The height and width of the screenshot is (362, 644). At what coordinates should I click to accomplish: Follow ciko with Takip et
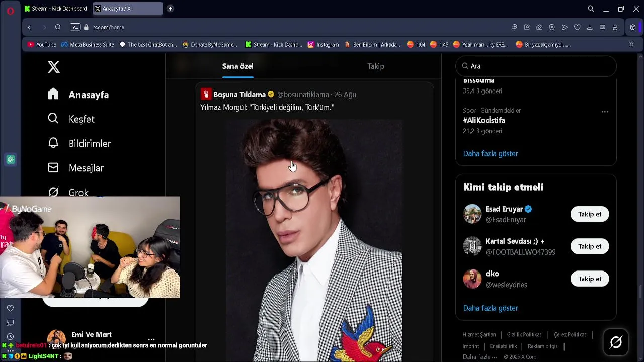point(590,279)
